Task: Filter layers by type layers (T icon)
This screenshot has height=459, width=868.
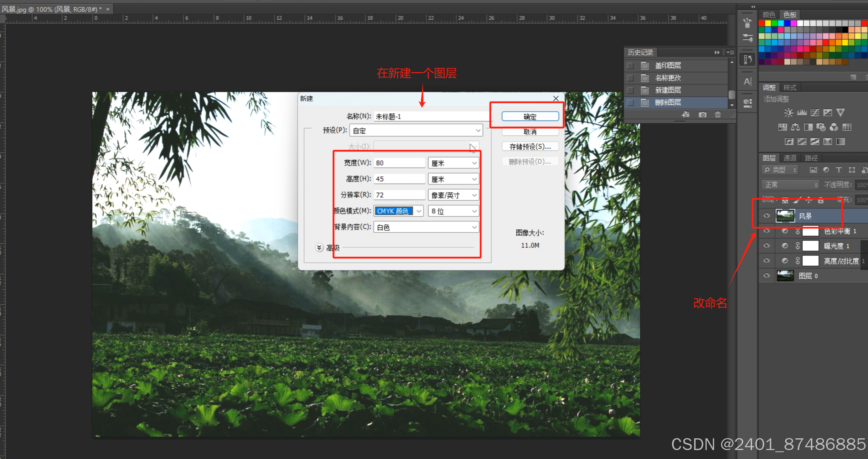Action: pos(839,170)
